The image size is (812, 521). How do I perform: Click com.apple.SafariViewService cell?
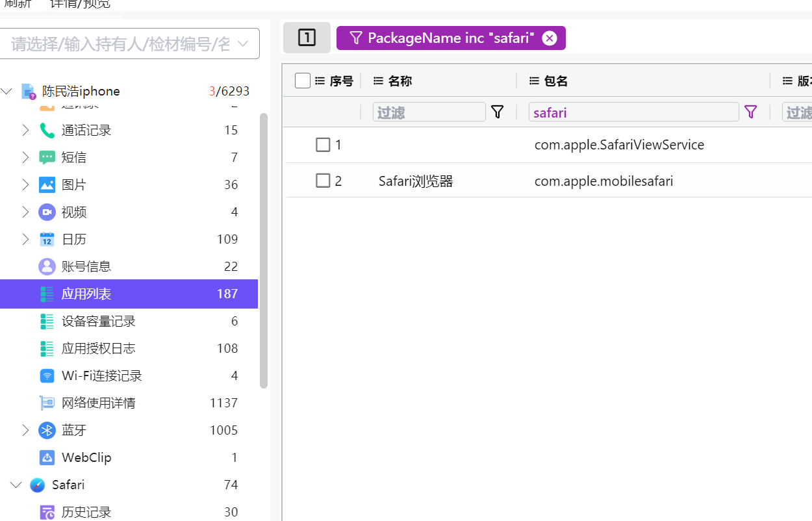coord(619,145)
